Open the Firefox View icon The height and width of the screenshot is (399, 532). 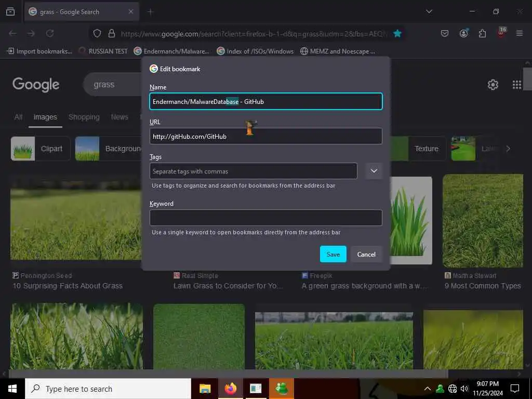(10, 11)
